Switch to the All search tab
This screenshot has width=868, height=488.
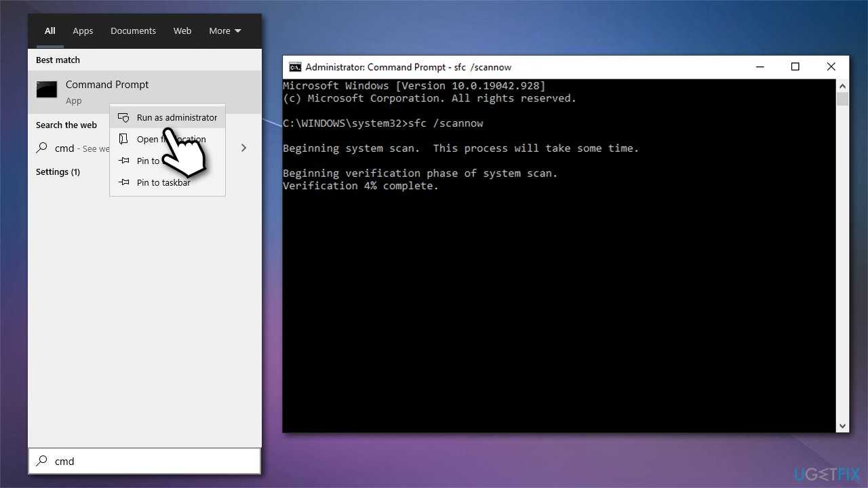[50, 30]
